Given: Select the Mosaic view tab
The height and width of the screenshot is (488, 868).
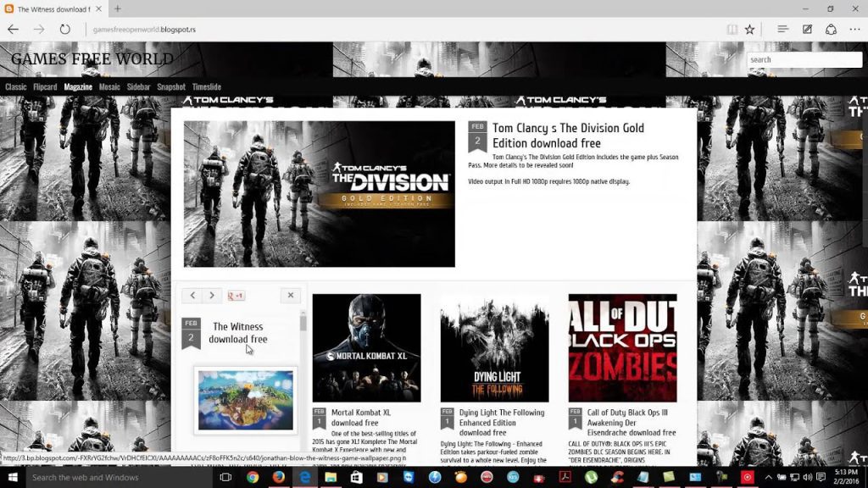Looking at the screenshot, I should pos(109,87).
